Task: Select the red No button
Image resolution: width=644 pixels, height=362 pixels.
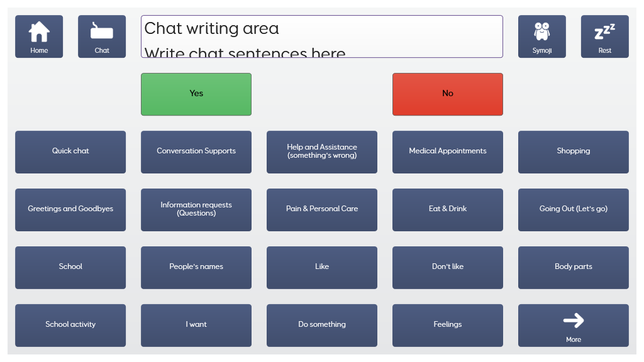Action: [x=448, y=94]
